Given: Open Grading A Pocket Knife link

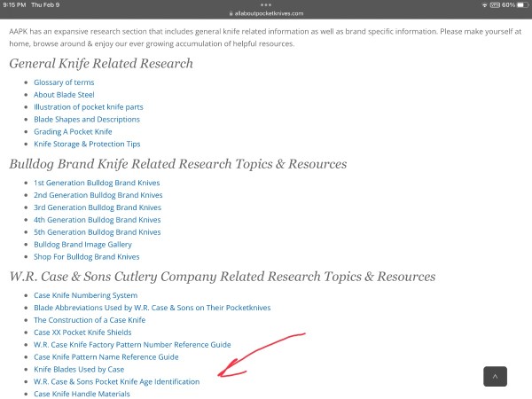Looking at the screenshot, I should [73, 131].
